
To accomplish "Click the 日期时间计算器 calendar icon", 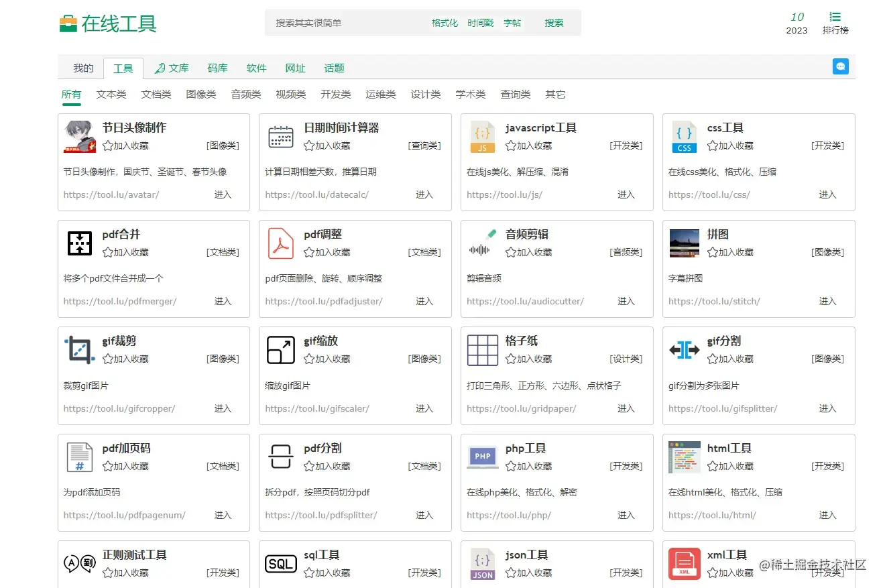I will coord(281,137).
